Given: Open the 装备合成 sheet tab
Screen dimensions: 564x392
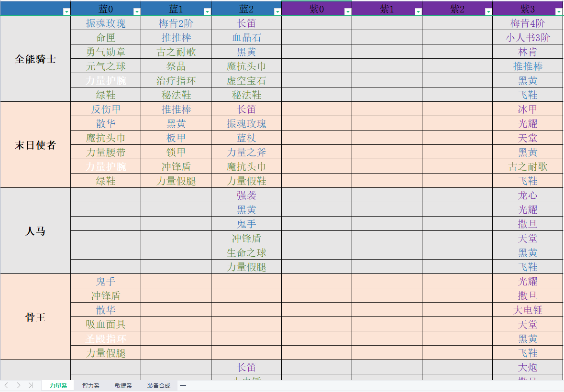Looking at the screenshot, I should click(x=158, y=385).
